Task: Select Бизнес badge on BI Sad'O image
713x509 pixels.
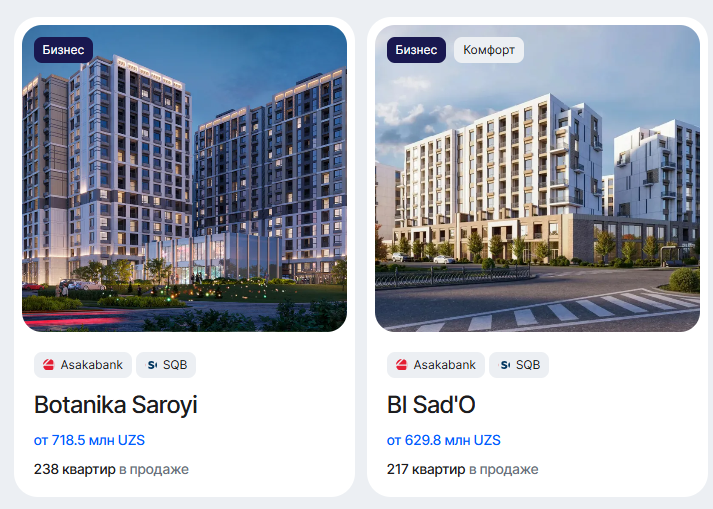Action: tap(417, 50)
